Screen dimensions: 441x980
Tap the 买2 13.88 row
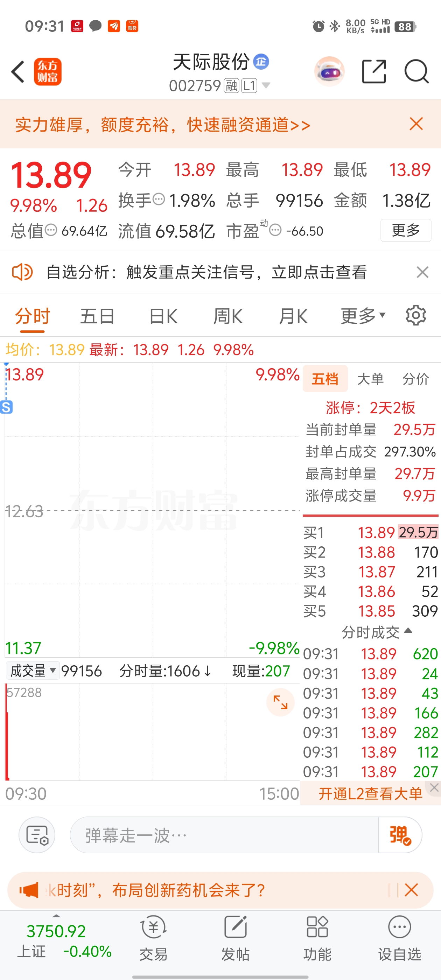[x=371, y=552]
